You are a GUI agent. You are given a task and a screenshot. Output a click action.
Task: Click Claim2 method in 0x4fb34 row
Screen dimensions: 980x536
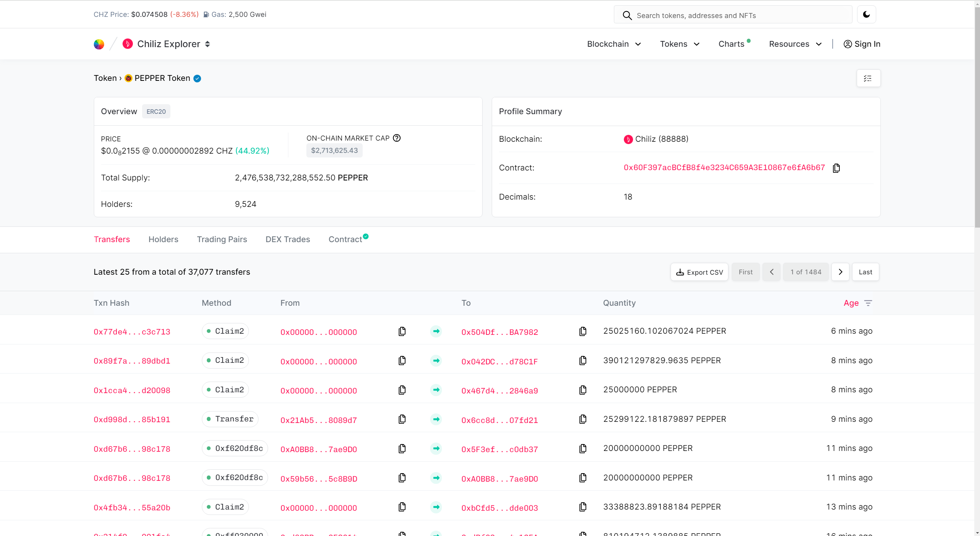pos(226,507)
